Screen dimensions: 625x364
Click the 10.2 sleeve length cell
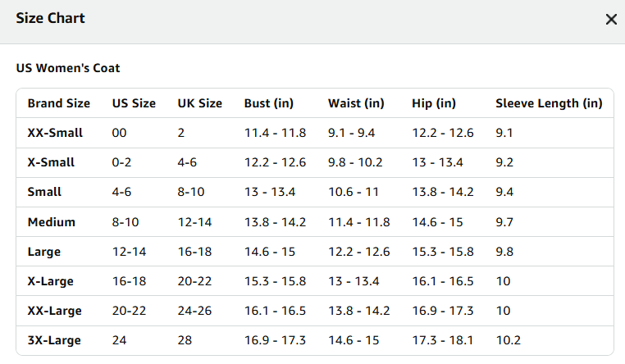[509, 340]
